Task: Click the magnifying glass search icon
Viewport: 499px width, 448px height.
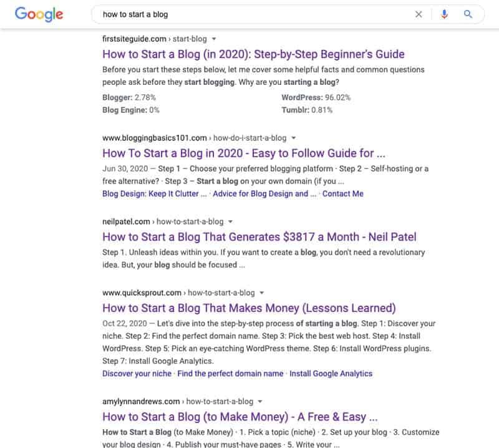Action: (468, 14)
